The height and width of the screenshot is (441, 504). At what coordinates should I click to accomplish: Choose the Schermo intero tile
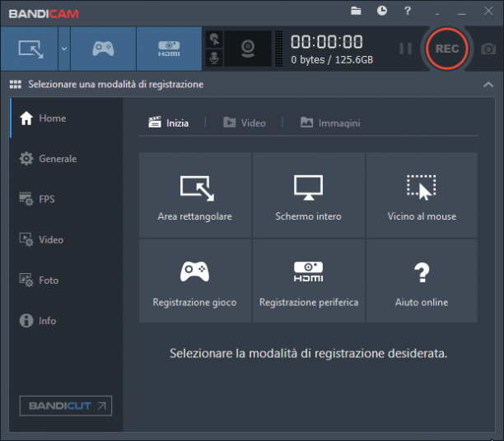coord(309,195)
